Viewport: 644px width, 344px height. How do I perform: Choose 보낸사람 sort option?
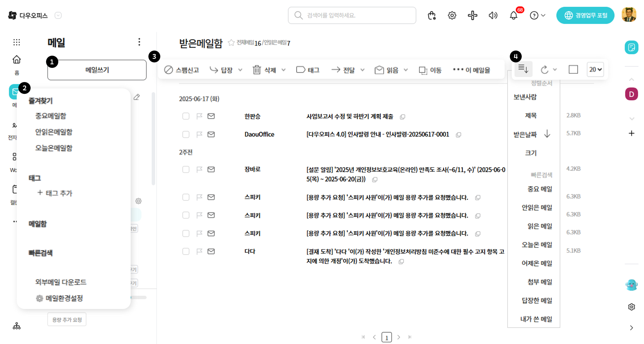point(525,97)
